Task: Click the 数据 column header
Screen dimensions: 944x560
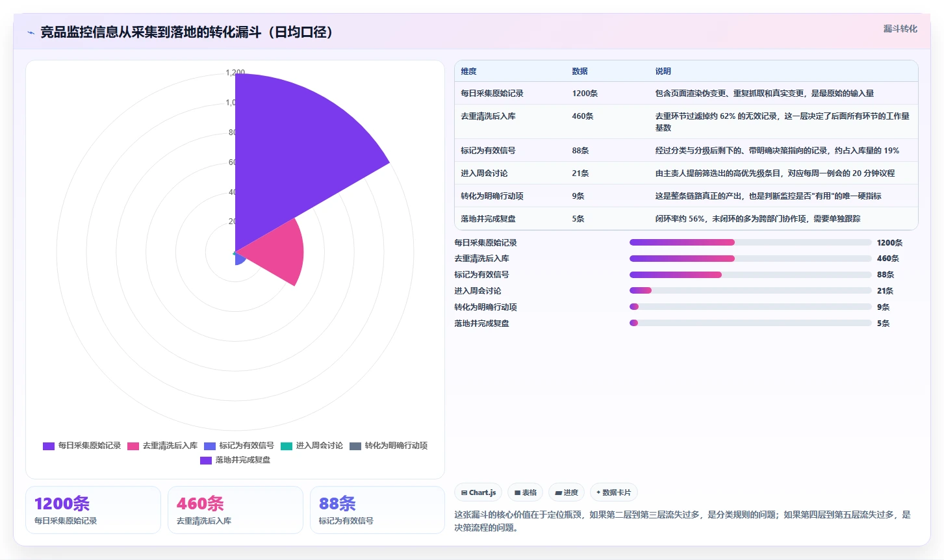Action: [580, 71]
